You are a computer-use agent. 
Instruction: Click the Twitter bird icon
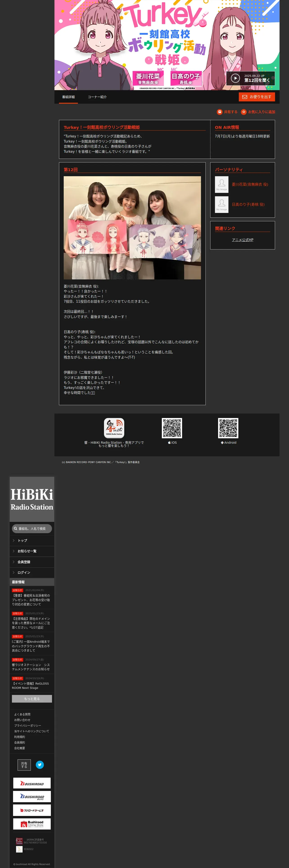click(x=40, y=765)
